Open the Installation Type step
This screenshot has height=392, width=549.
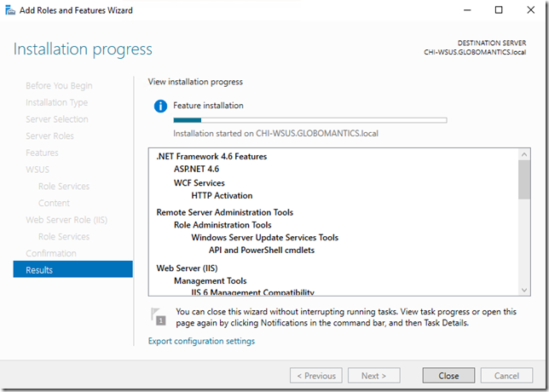tap(57, 102)
